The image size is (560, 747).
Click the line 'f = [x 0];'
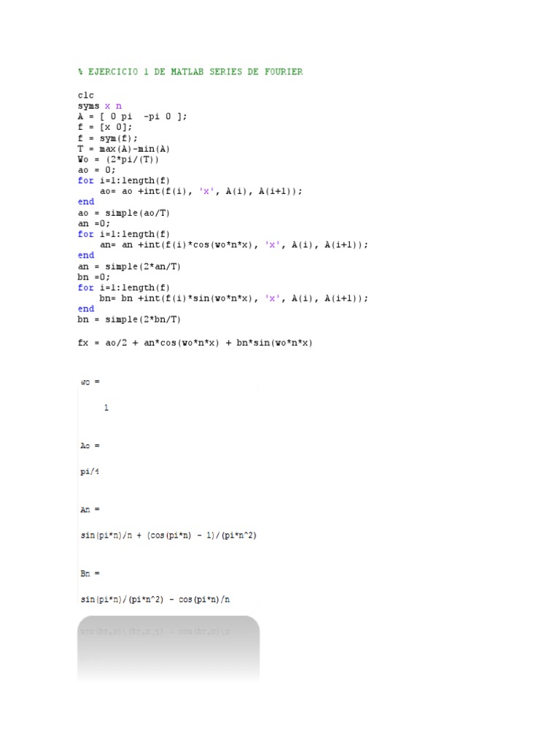point(105,127)
